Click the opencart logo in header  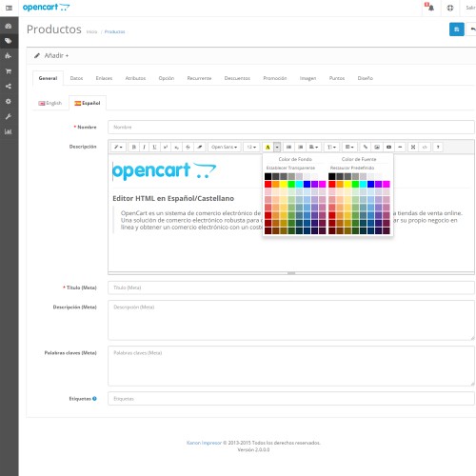[47, 8]
